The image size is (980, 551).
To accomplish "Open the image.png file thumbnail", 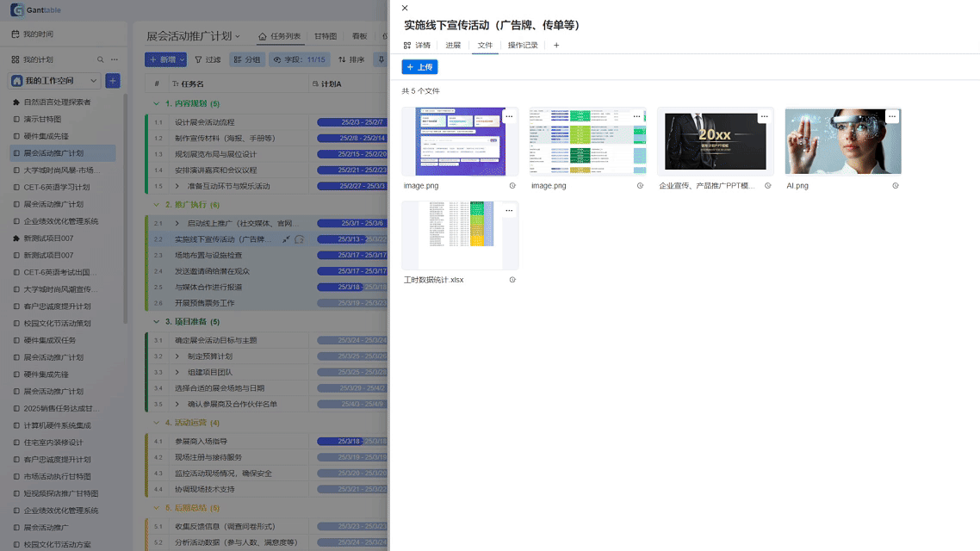I will click(x=461, y=141).
